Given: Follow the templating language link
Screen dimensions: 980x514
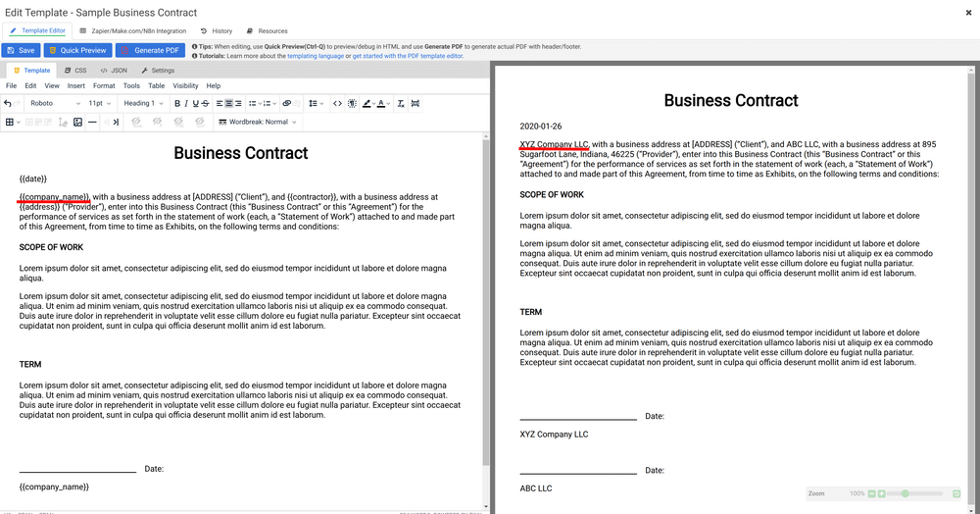Looking at the screenshot, I should pos(316,56).
